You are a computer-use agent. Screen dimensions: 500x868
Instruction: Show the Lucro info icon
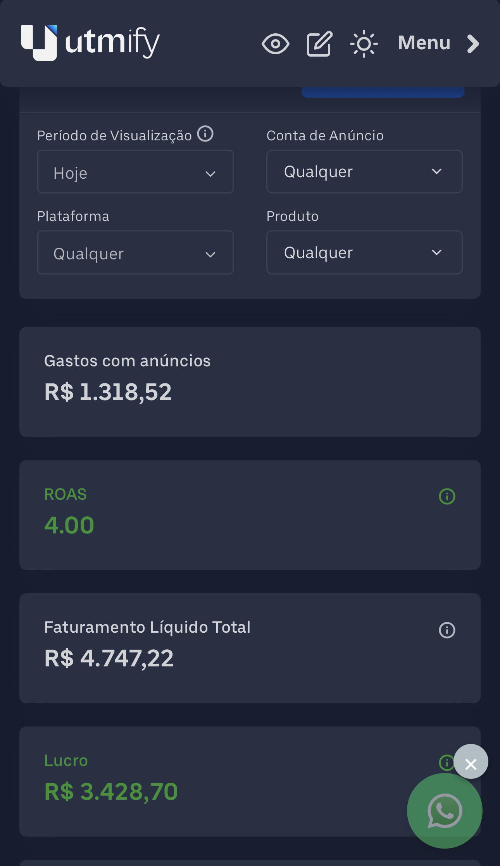coord(446,763)
